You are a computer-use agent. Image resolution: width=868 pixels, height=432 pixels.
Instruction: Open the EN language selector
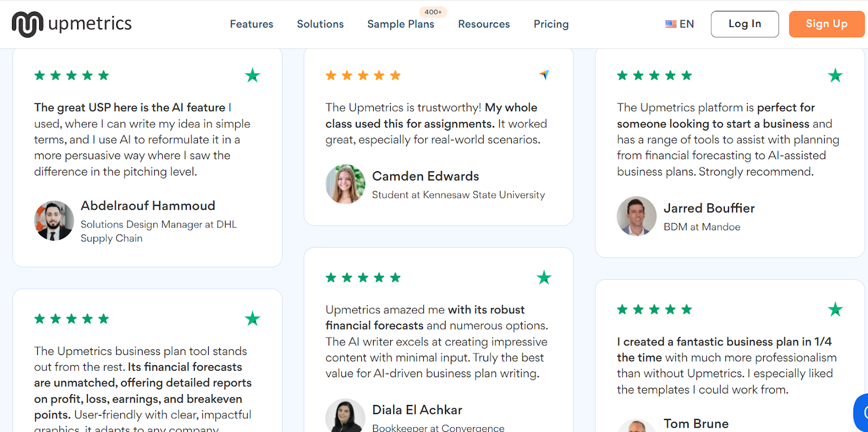pos(680,24)
